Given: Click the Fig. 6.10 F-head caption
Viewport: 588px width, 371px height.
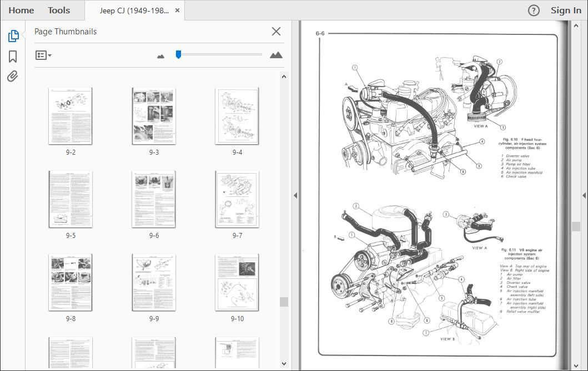Looking at the screenshot, I should (x=522, y=144).
